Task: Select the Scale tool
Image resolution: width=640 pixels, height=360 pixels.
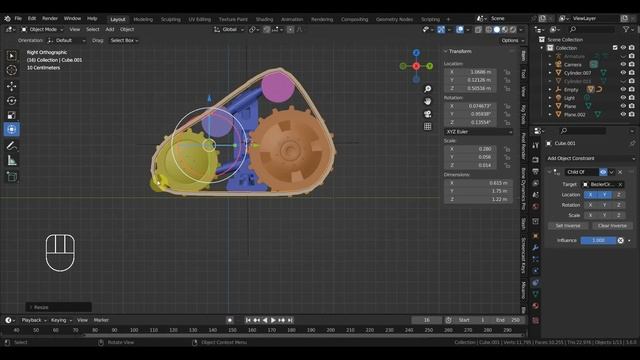Action: [x=11, y=115]
